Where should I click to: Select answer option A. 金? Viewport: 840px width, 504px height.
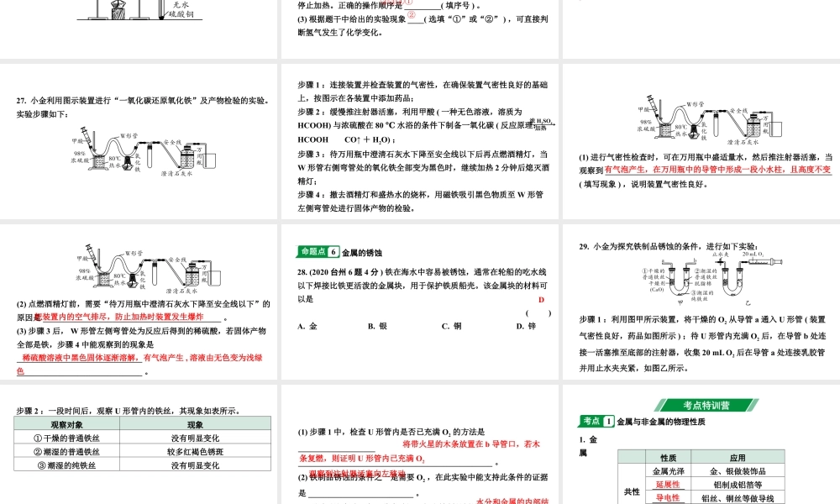[307, 327]
